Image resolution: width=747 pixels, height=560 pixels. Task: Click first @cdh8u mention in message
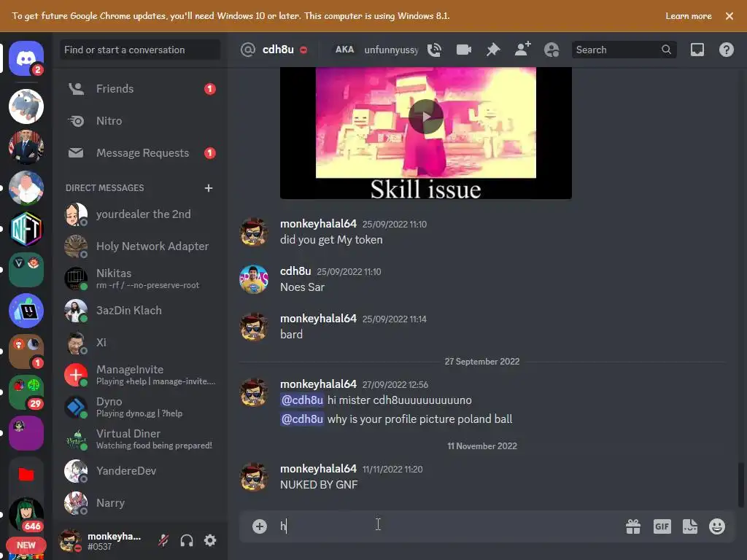[x=302, y=400]
